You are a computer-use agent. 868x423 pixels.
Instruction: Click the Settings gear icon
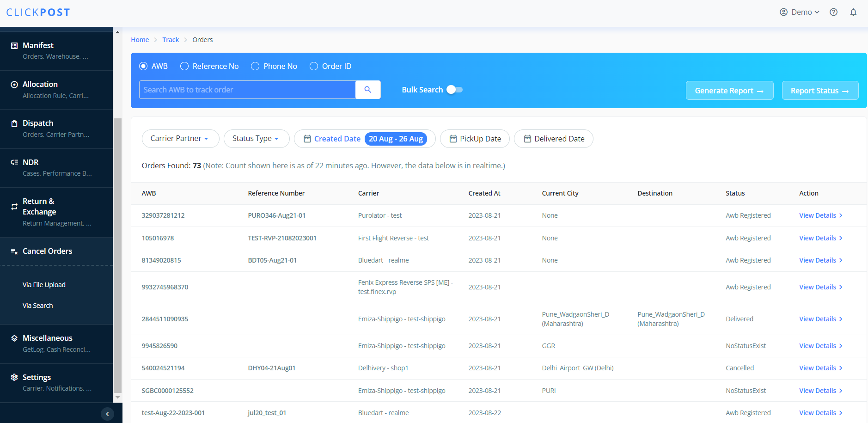click(x=14, y=377)
